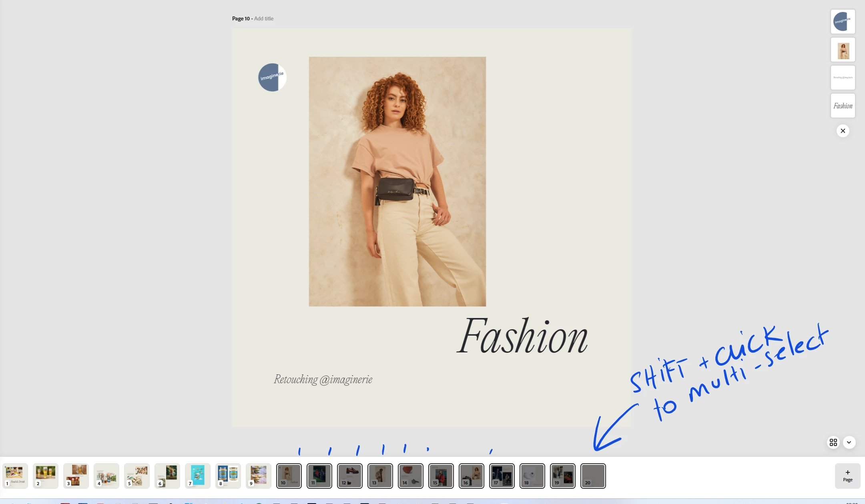Screen dimensions: 865x504
Task: Select page 3 thumbnail in page strip
Action: pos(76,475)
